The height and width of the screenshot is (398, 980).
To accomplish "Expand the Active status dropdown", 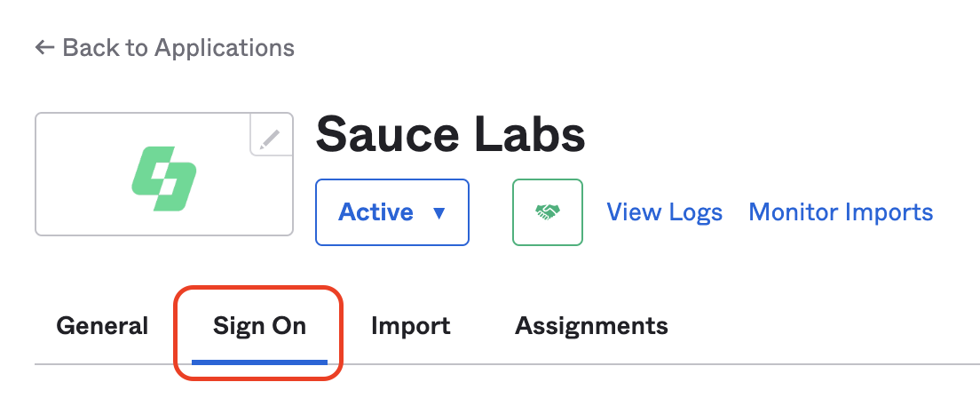I will click(392, 212).
